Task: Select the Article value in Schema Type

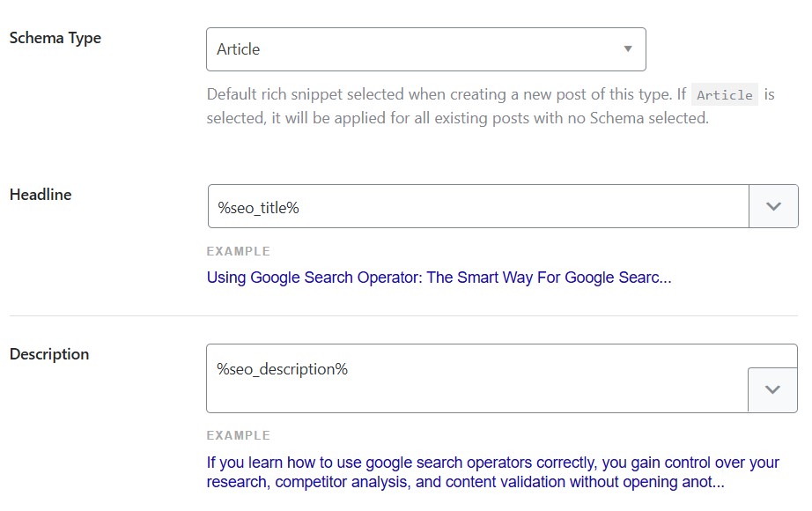Action: (x=239, y=49)
